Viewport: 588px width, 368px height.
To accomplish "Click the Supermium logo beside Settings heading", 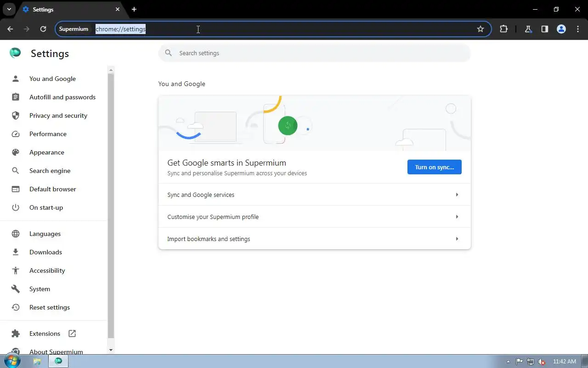I will (15, 53).
